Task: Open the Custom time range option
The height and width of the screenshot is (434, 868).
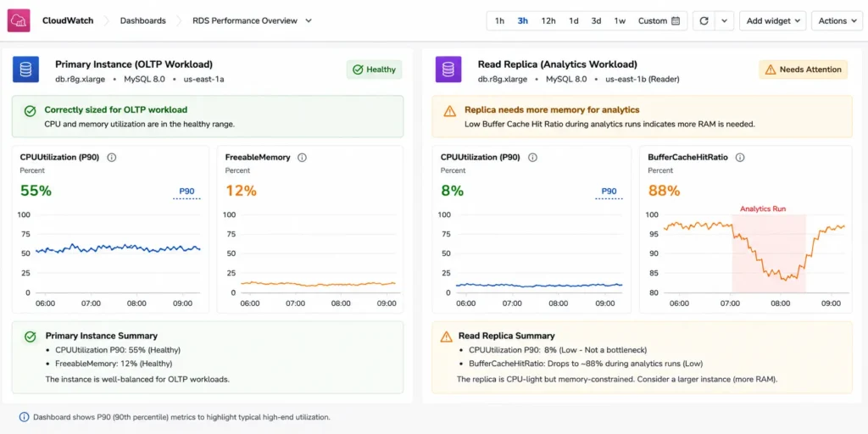Action: point(659,20)
